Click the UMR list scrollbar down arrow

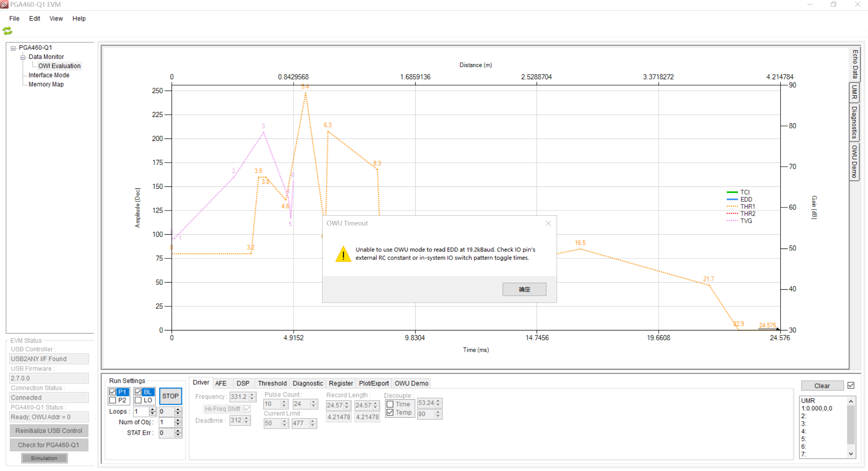(851, 454)
